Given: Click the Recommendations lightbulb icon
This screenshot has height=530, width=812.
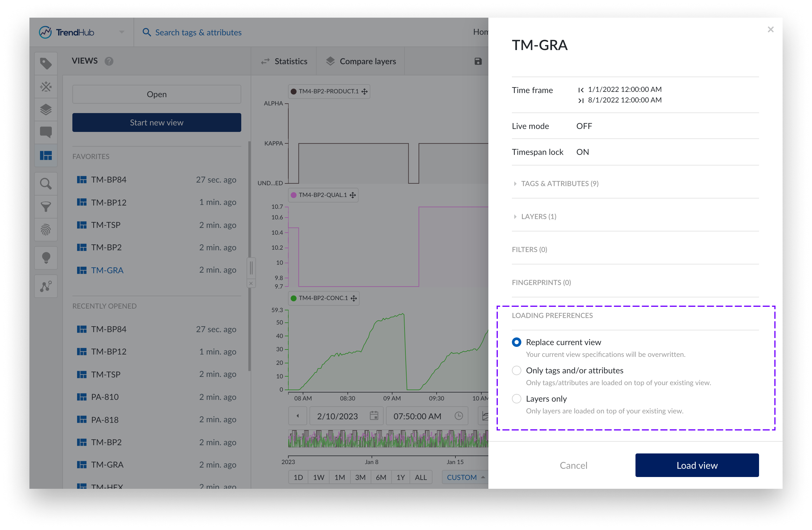Looking at the screenshot, I should pos(46,258).
